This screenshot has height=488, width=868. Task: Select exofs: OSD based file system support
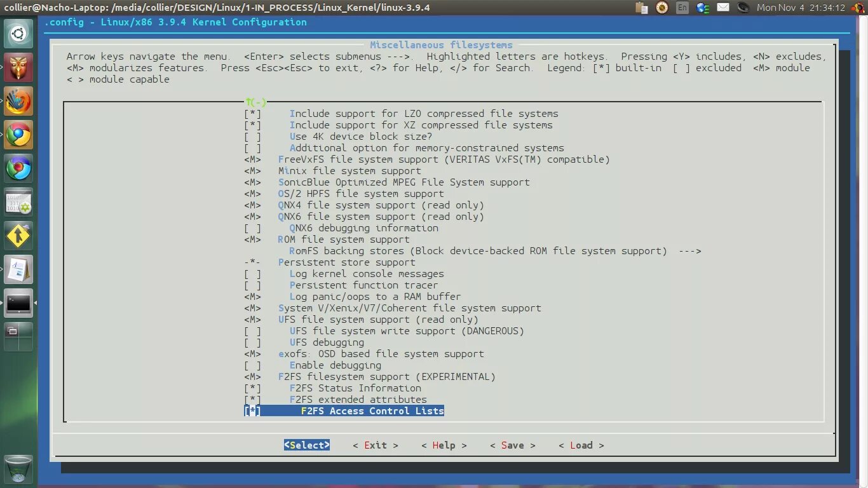pos(364,354)
